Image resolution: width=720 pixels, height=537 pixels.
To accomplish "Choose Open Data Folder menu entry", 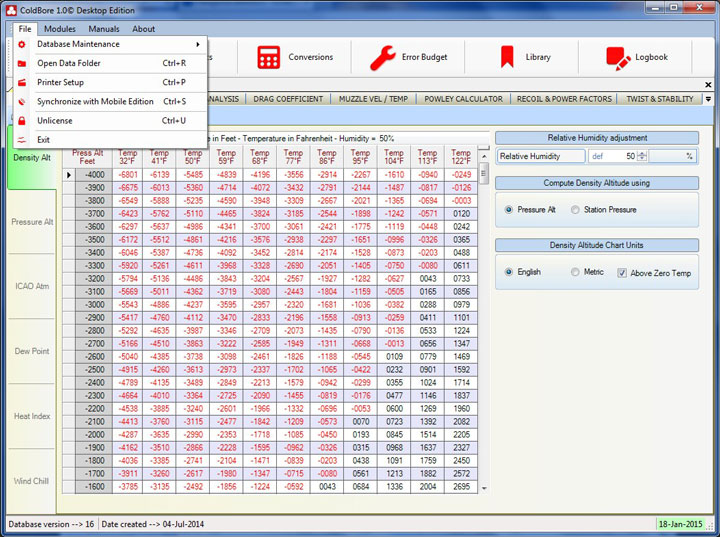I will [111, 63].
